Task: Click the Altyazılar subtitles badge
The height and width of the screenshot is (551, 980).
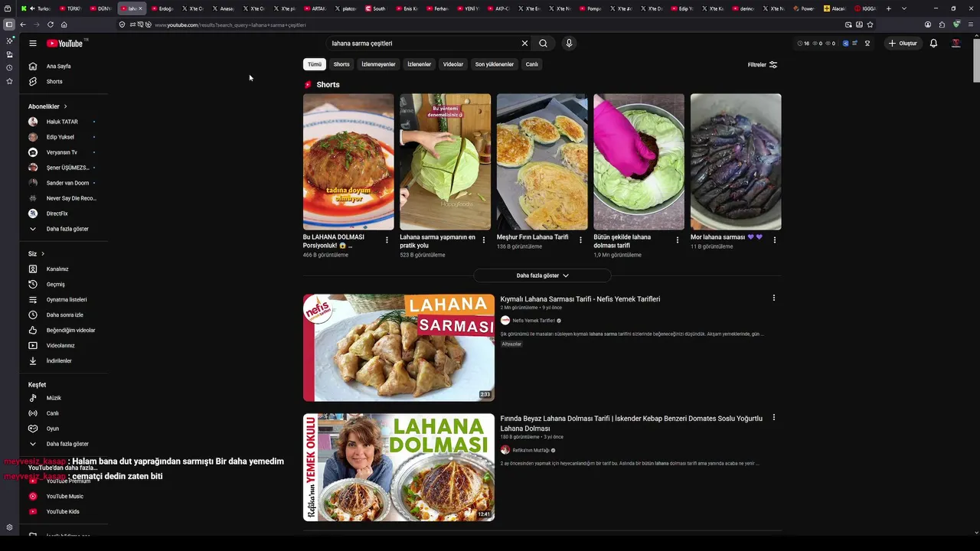Action: point(511,344)
